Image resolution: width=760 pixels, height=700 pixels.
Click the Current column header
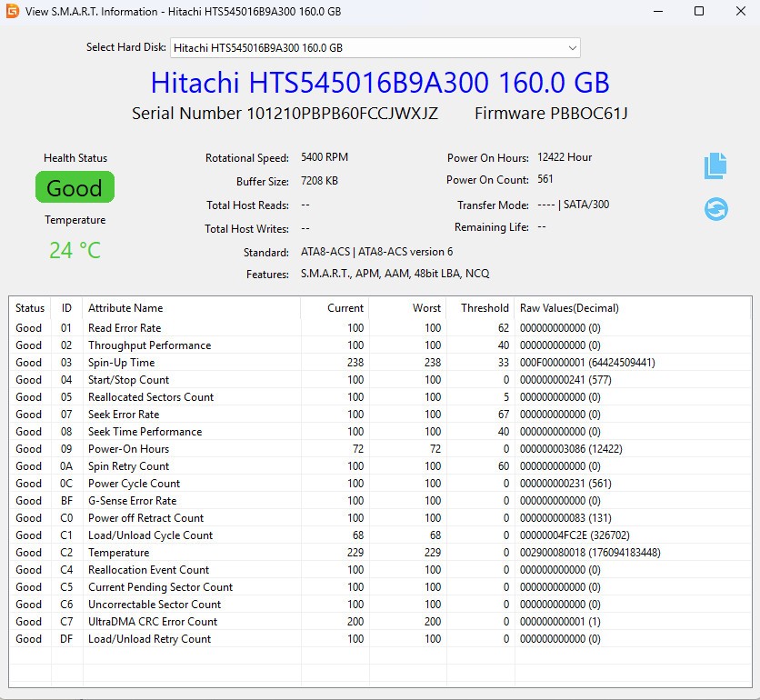(335, 308)
